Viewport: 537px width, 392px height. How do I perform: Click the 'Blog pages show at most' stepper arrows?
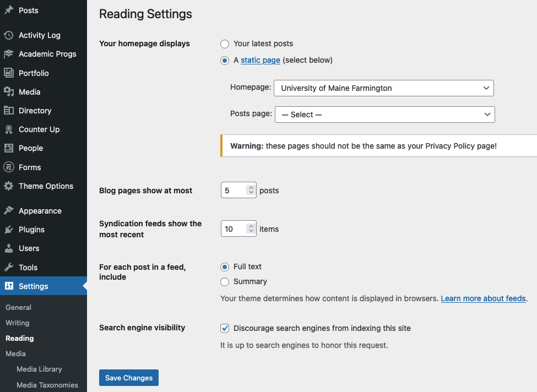251,190
